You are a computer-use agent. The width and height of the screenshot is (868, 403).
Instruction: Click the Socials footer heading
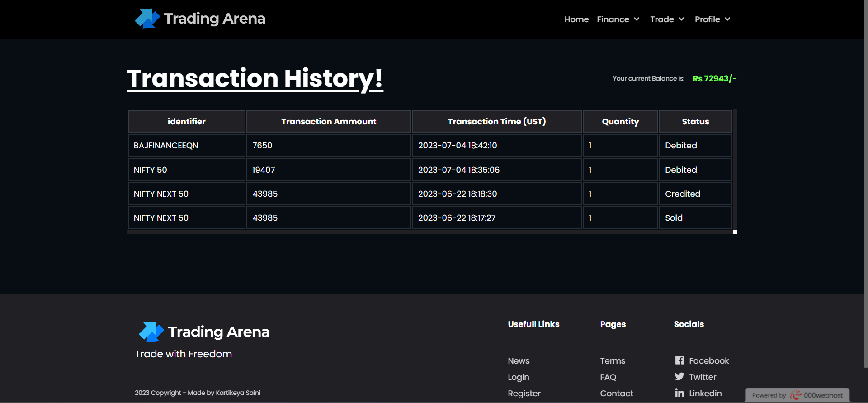689,324
